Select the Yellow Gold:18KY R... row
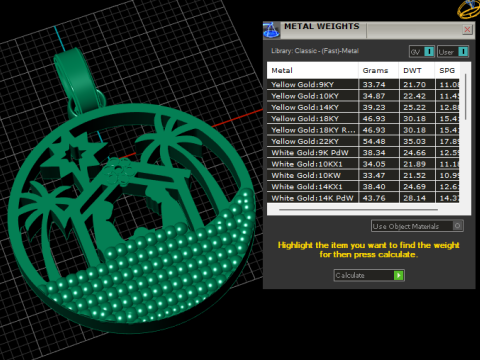The width and height of the screenshot is (480, 360). tap(363, 130)
